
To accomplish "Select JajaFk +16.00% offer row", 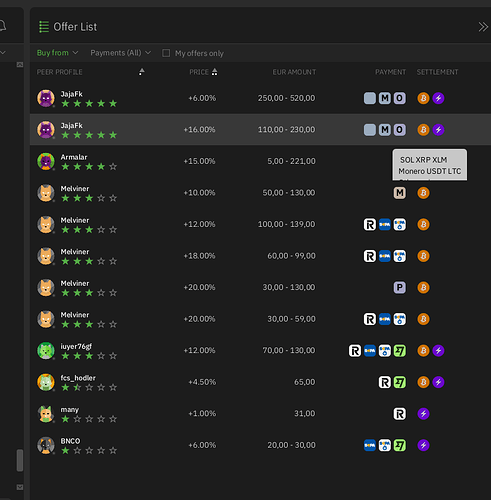I will [260, 129].
